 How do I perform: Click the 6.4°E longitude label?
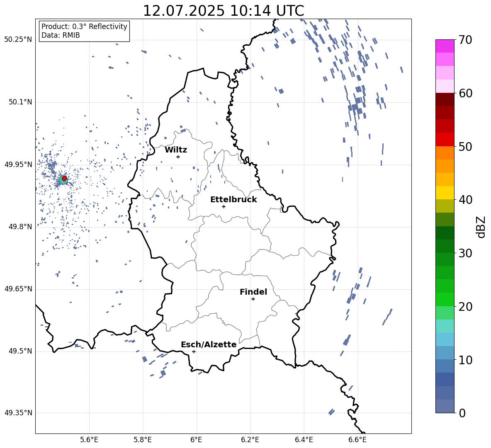tap(304, 440)
